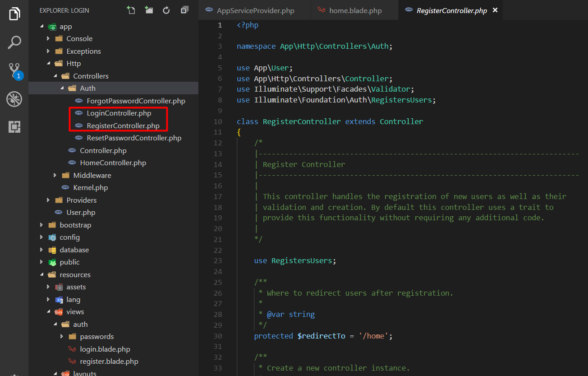Screen dimensions: 588x376
Task: Click 'RegistersUsers' on line 23
Action: coord(302,260)
